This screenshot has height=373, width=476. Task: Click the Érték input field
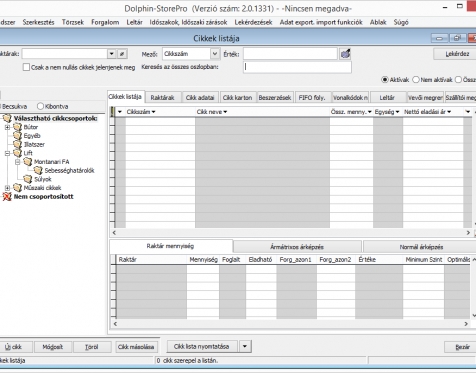coord(290,54)
